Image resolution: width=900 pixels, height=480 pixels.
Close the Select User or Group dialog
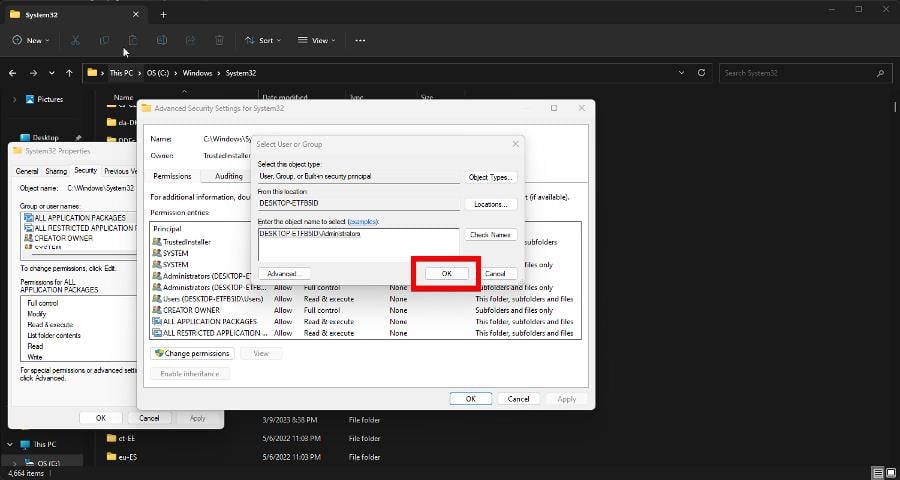click(515, 144)
